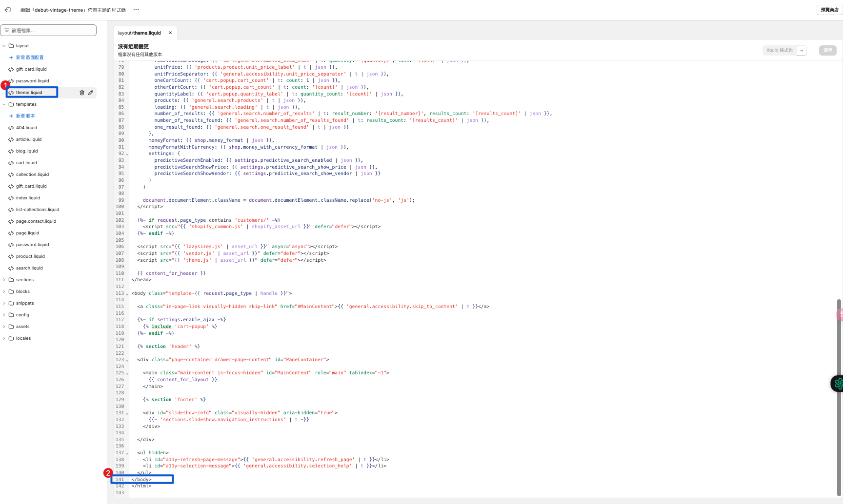Click the {% section 'footer' %} code line
Image resolution: width=843 pixels, height=504 pixels.
[x=175, y=400]
